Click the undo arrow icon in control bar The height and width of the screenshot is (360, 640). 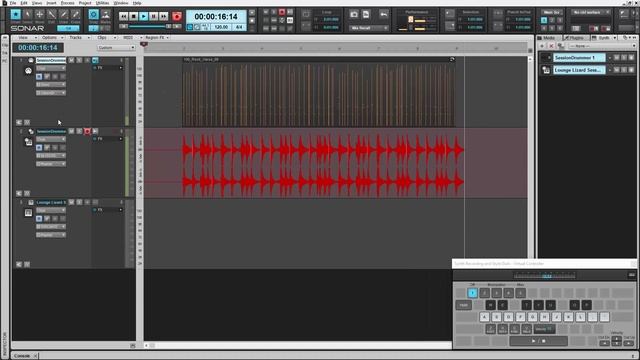[x=384, y=15]
